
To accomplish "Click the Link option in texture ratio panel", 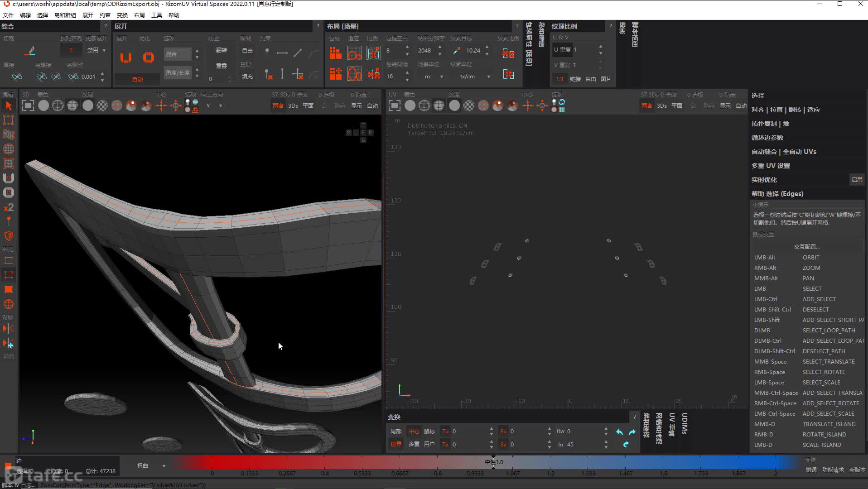I will pyautogui.click(x=575, y=79).
